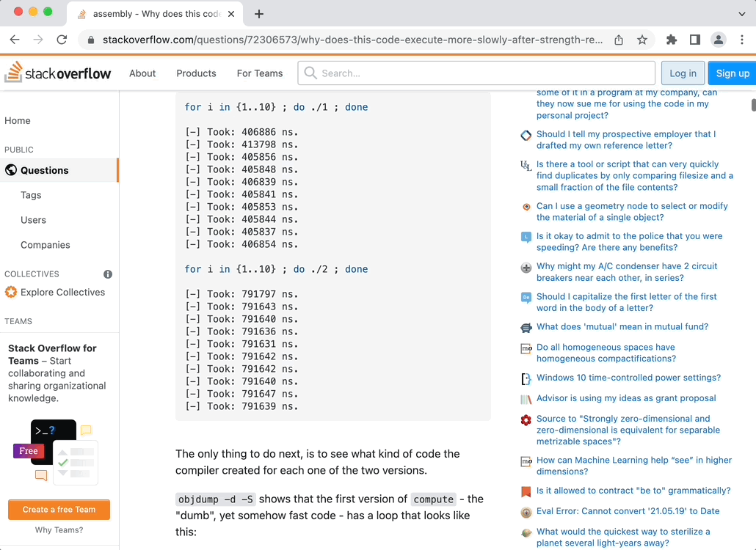The height and width of the screenshot is (550, 756).
Task: Click the Create a free Team button
Action: (59, 509)
